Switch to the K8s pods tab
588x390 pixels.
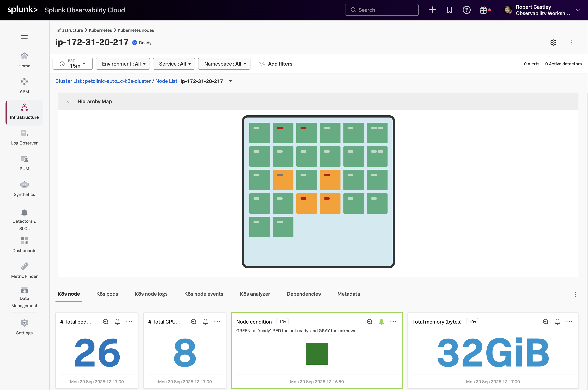107,294
